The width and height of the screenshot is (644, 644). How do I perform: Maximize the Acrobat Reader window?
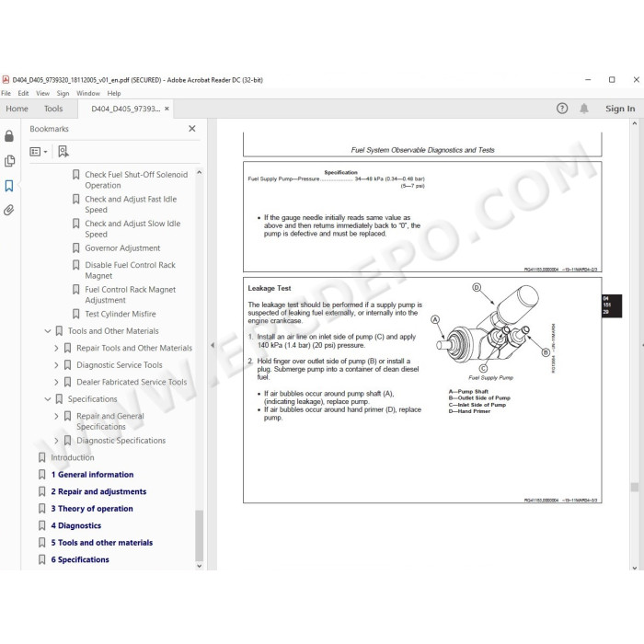tap(612, 80)
